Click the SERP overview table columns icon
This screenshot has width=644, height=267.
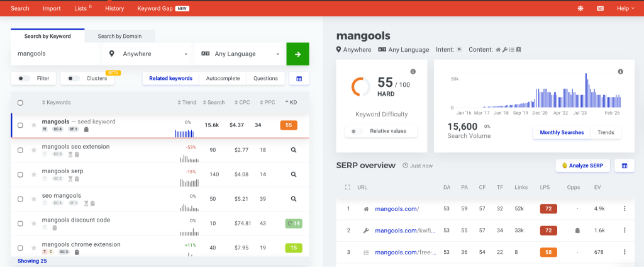pos(625,166)
